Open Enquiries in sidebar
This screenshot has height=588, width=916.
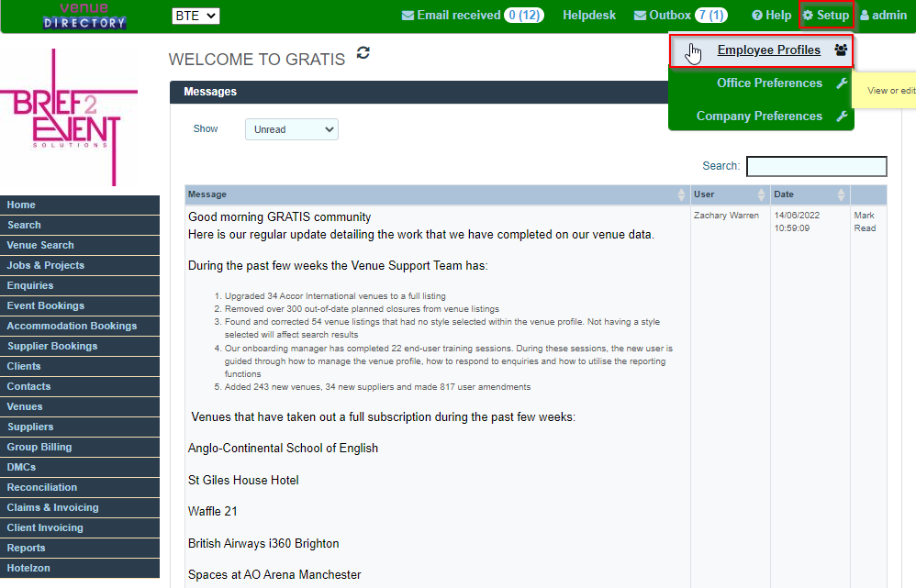pyautogui.click(x=80, y=285)
